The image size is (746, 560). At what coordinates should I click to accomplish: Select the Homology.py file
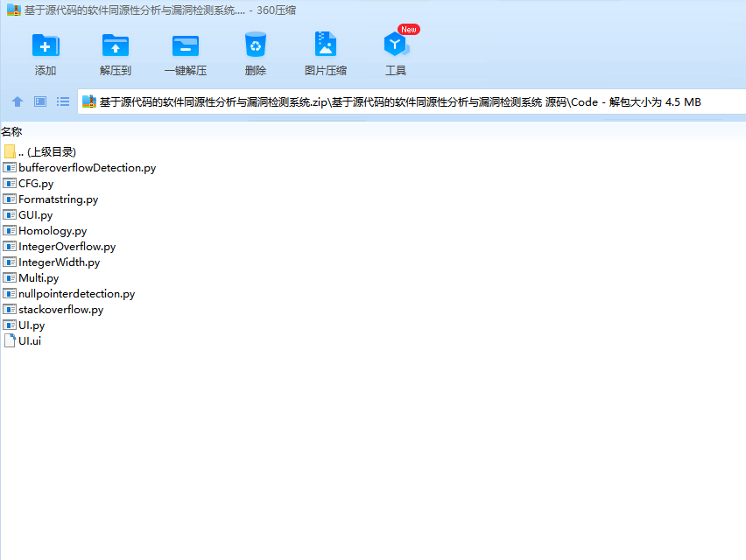pos(46,230)
